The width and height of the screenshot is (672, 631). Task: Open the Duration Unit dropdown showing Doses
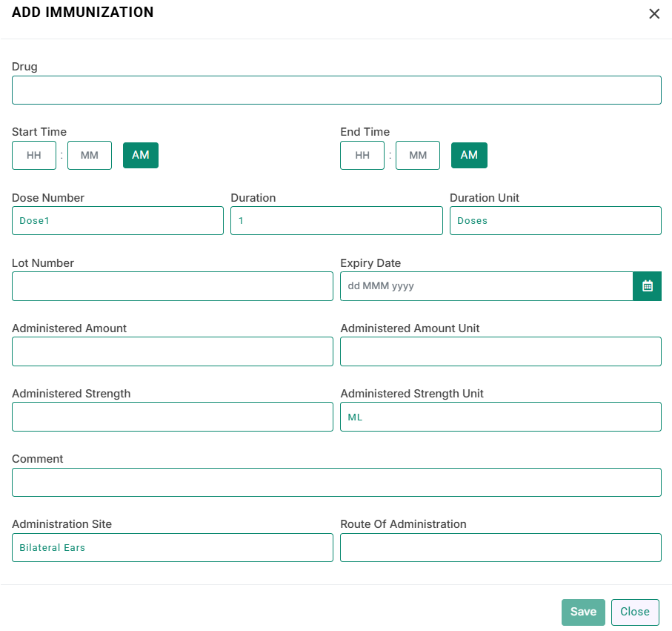pyautogui.click(x=556, y=220)
